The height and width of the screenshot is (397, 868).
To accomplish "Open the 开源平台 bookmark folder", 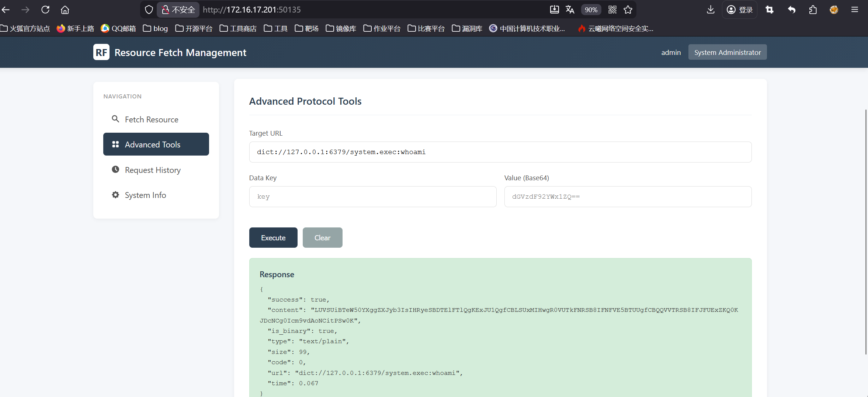I will click(194, 28).
